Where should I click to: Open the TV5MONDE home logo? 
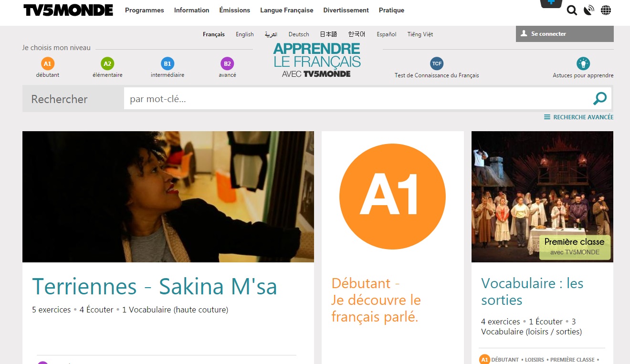coord(68,10)
